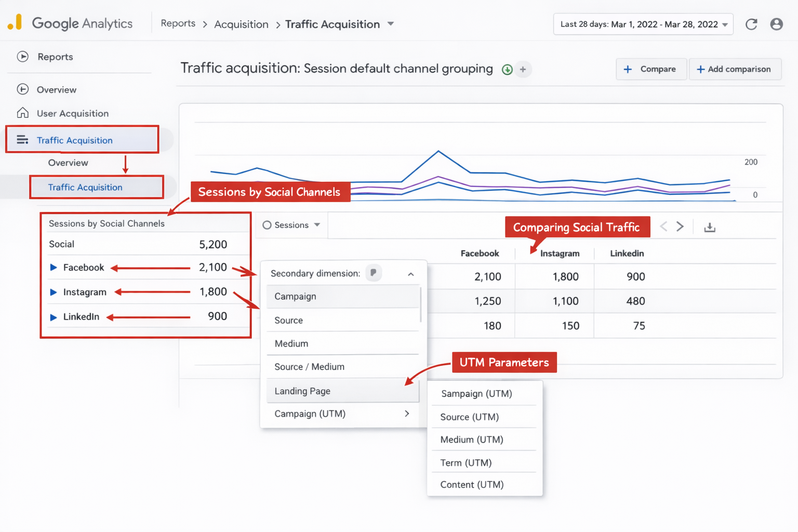Click the next page arrow above the table

click(x=680, y=227)
